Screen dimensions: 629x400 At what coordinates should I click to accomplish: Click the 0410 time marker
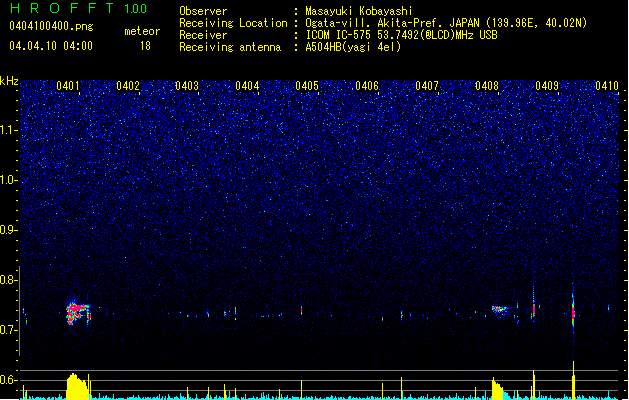(607, 86)
